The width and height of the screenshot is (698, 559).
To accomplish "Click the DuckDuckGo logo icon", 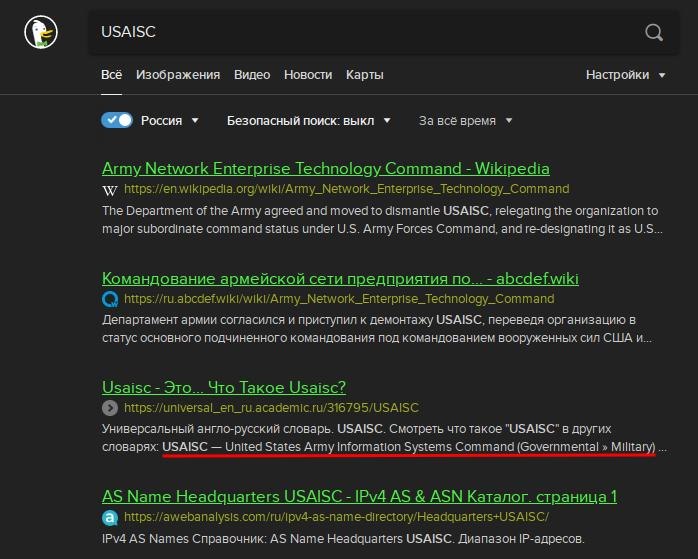I will pos(41,32).
